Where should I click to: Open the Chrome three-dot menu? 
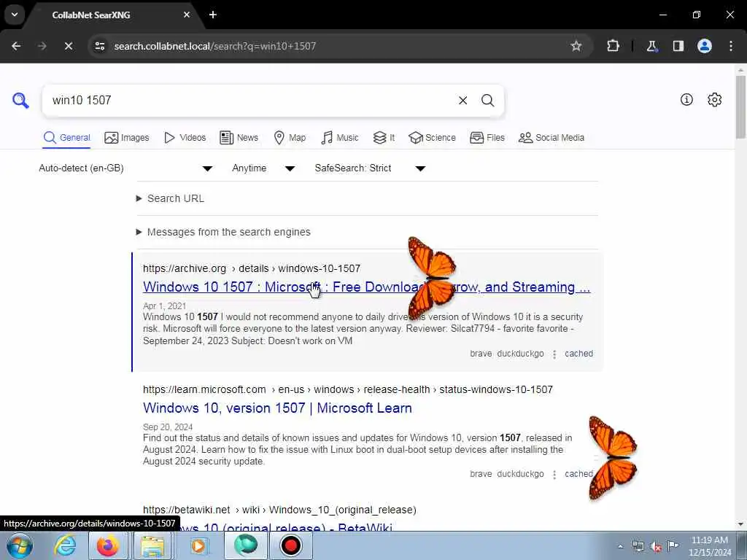coord(731,46)
